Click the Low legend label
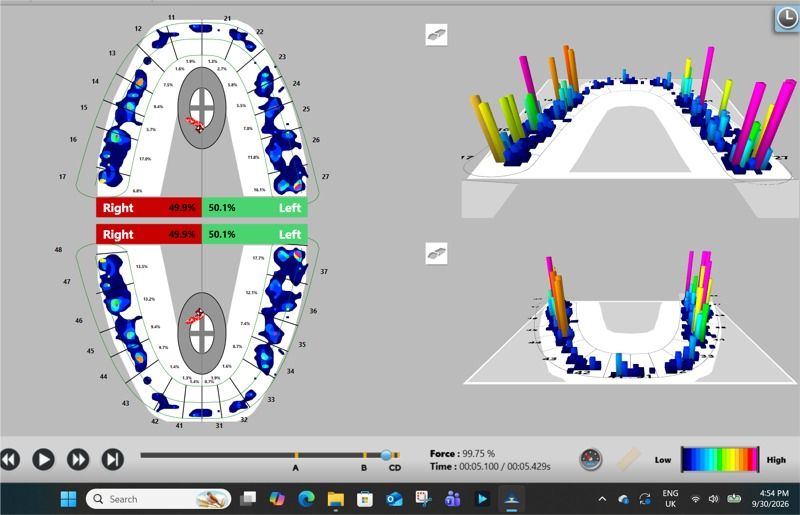 [x=663, y=460]
